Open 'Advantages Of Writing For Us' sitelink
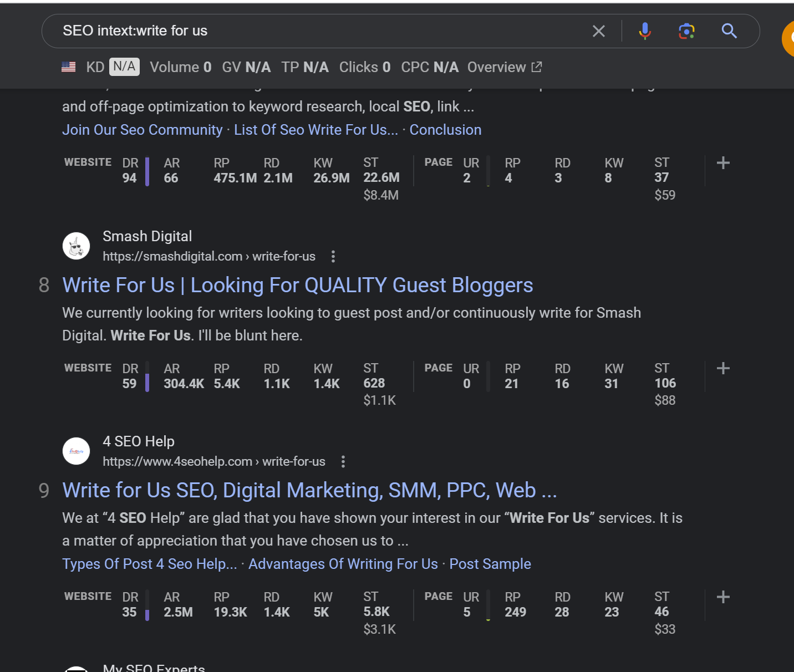The width and height of the screenshot is (794, 672). click(x=343, y=564)
